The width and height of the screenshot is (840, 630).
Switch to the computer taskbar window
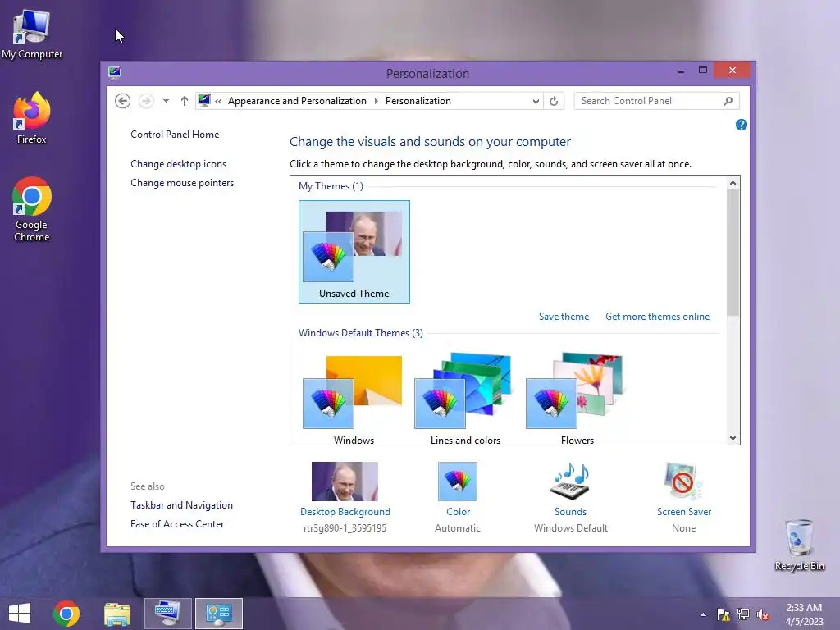[x=167, y=614]
